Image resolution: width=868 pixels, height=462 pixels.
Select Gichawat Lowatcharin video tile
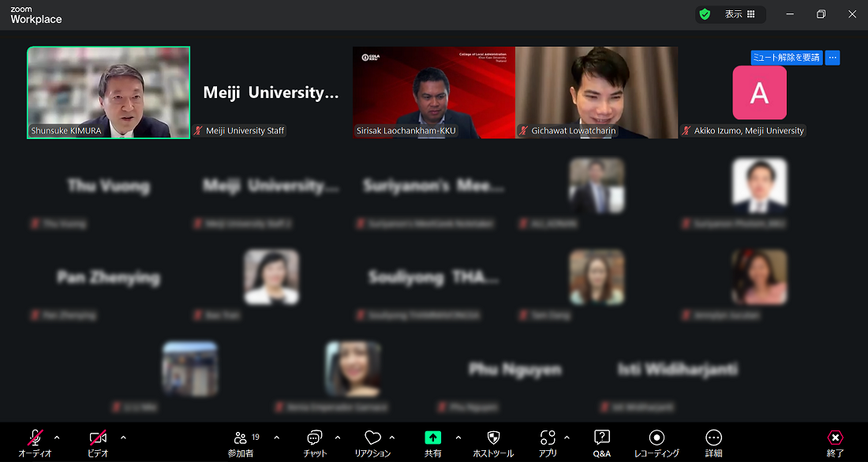click(597, 92)
